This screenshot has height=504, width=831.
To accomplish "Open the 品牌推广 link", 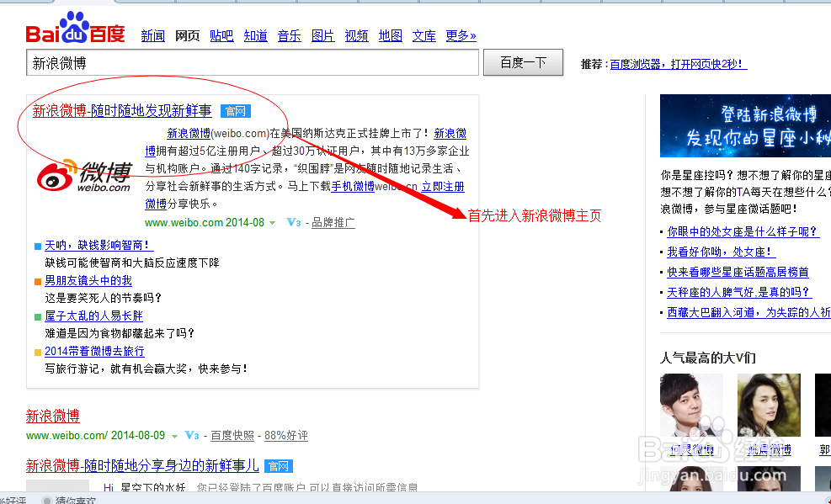I will coord(333,223).
